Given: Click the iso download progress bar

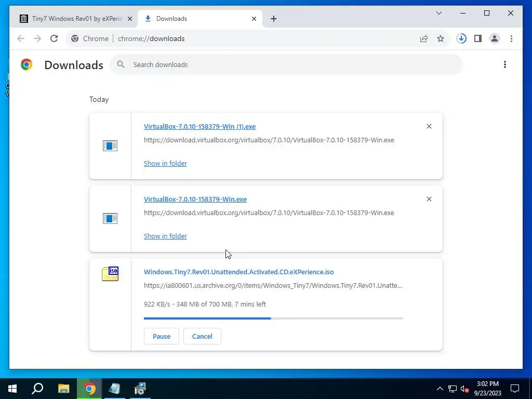Looking at the screenshot, I should point(273,318).
